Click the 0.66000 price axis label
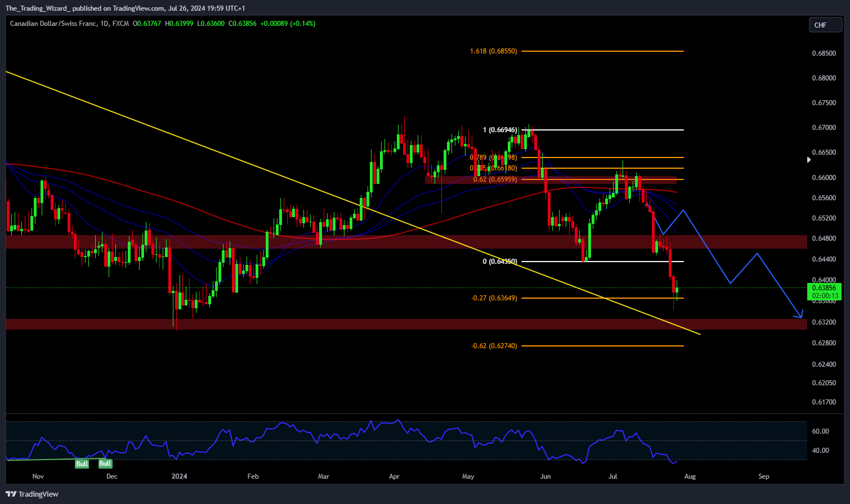 [x=824, y=178]
